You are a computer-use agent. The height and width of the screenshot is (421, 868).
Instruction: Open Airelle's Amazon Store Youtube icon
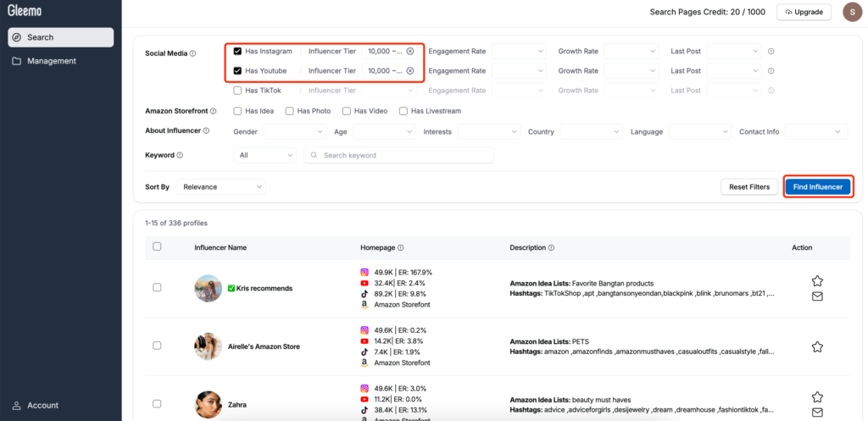pyautogui.click(x=364, y=341)
